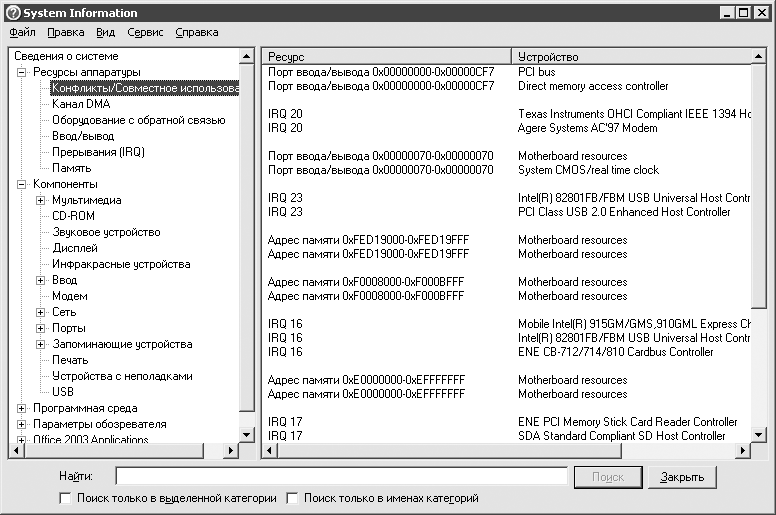Select Канал DMA in the tree
The width and height of the screenshot is (776, 515).
coord(81,104)
